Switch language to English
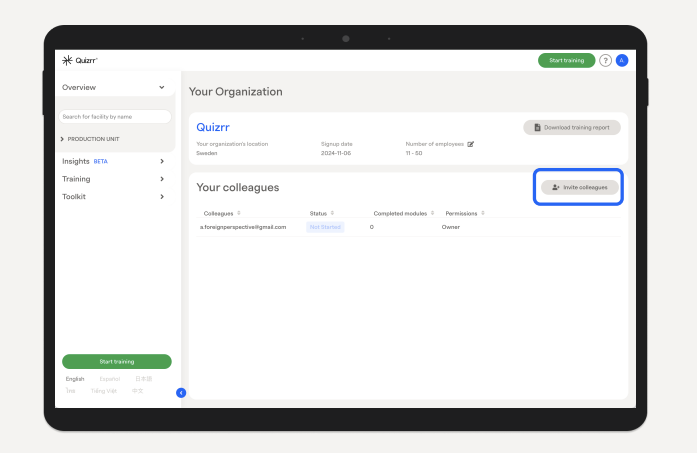 pos(75,379)
